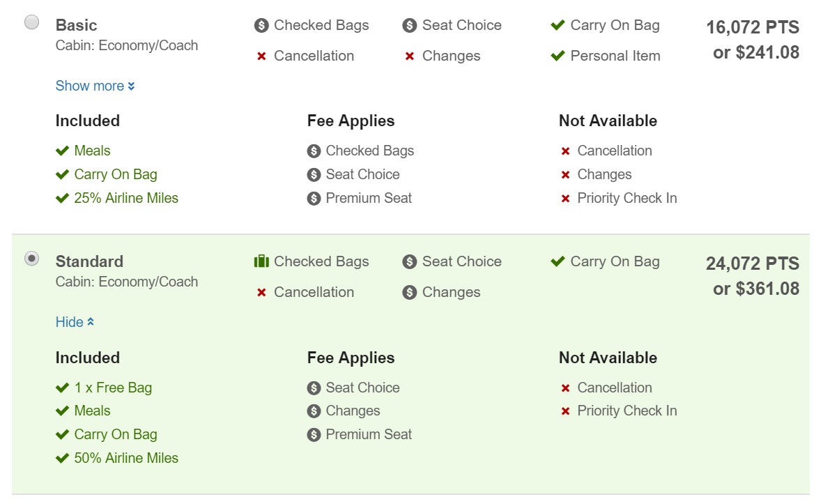
Task: Click dollar icon beside Seat Choice in Basic summary
Action: [x=409, y=26]
